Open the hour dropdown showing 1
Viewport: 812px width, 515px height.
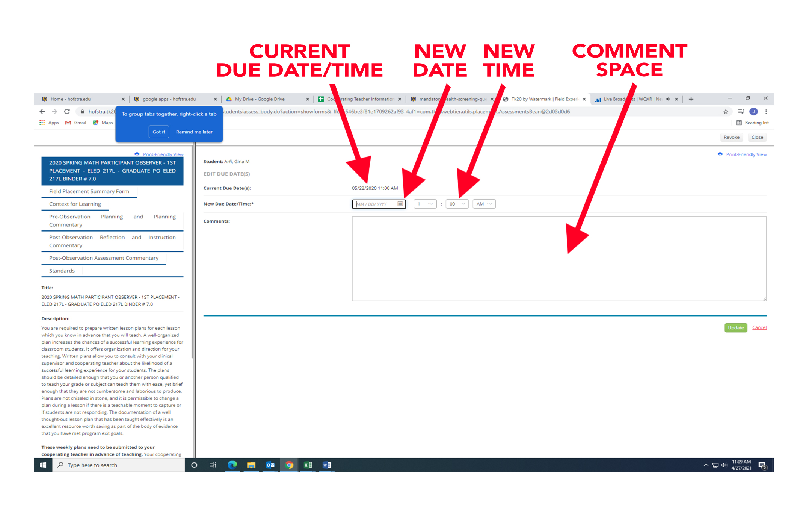[425, 204]
